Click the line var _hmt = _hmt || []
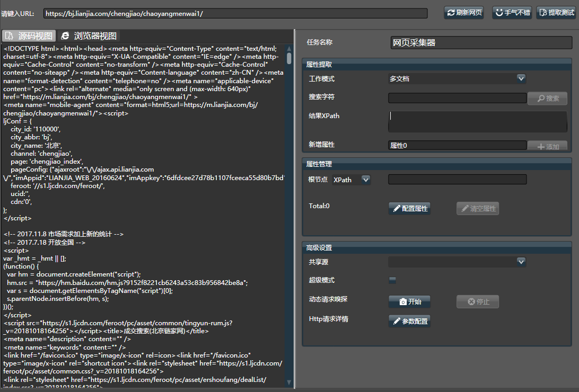Screen dimensions: 579x392 (34, 259)
